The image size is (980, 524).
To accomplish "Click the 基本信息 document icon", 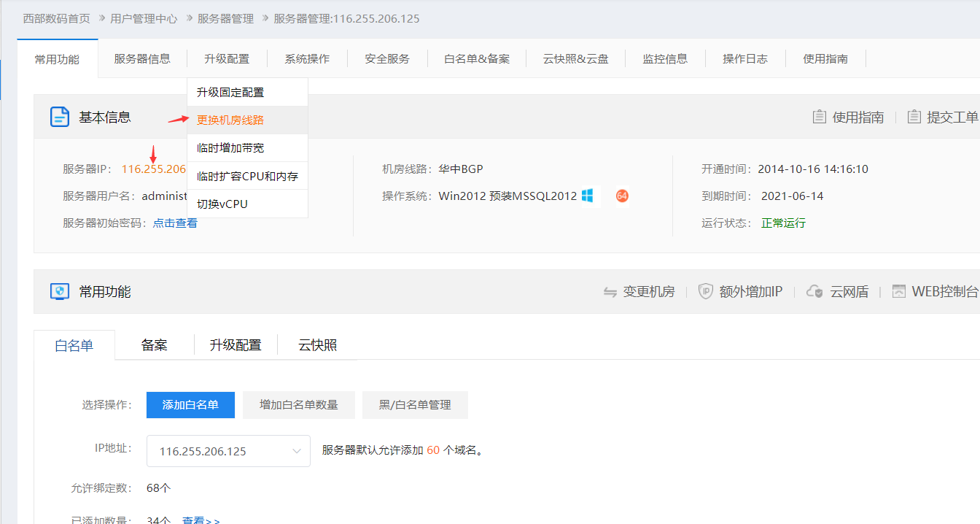I will tap(60, 116).
